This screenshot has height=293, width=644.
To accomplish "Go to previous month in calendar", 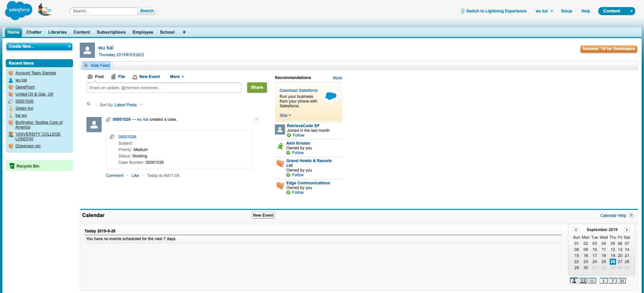I will tap(576, 230).
